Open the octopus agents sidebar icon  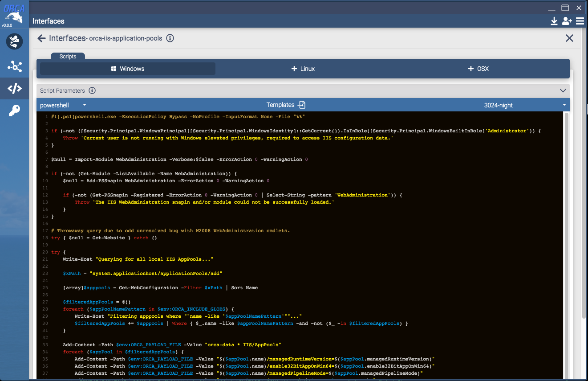click(15, 41)
